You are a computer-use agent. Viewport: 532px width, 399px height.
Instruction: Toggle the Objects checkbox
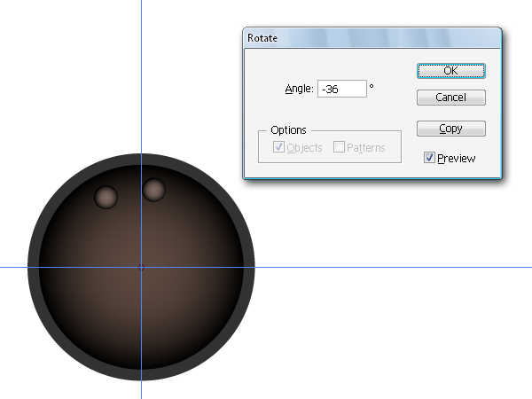tap(278, 147)
